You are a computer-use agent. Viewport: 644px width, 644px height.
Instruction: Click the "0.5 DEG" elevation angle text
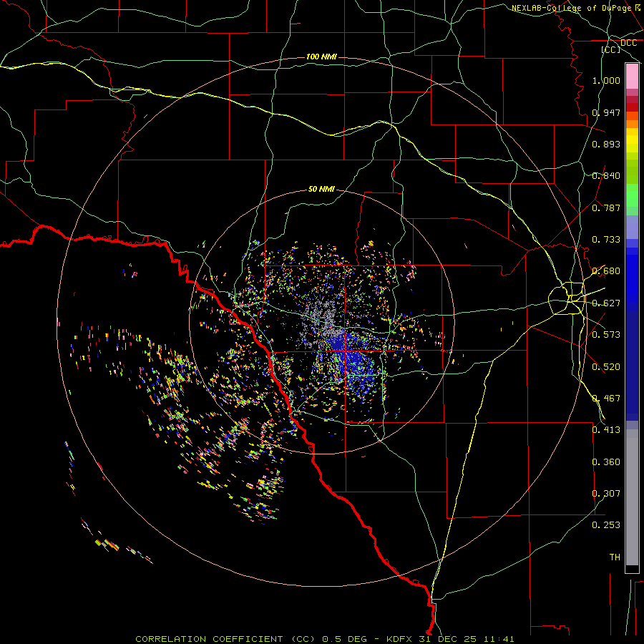pos(344,639)
